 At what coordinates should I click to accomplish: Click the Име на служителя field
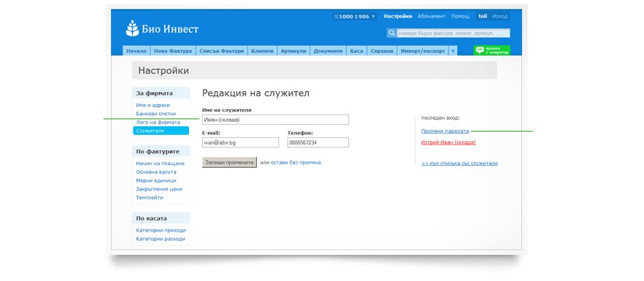coord(275,119)
